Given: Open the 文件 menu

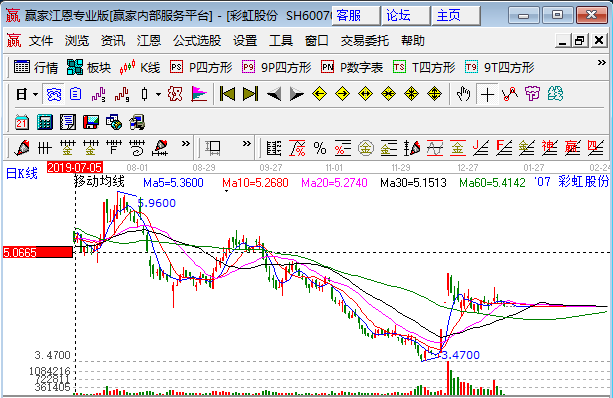Looking at the screenshot, I should click(x=41, y=41).
